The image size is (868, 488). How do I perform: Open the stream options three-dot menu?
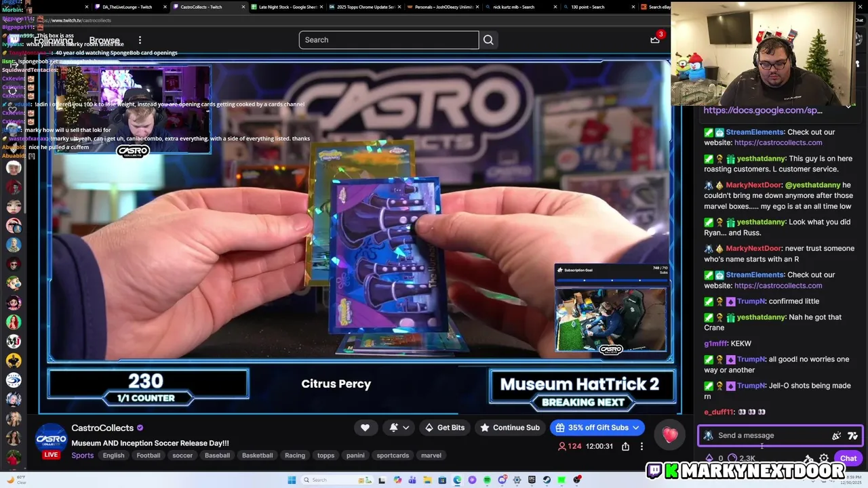click(642, 447)
